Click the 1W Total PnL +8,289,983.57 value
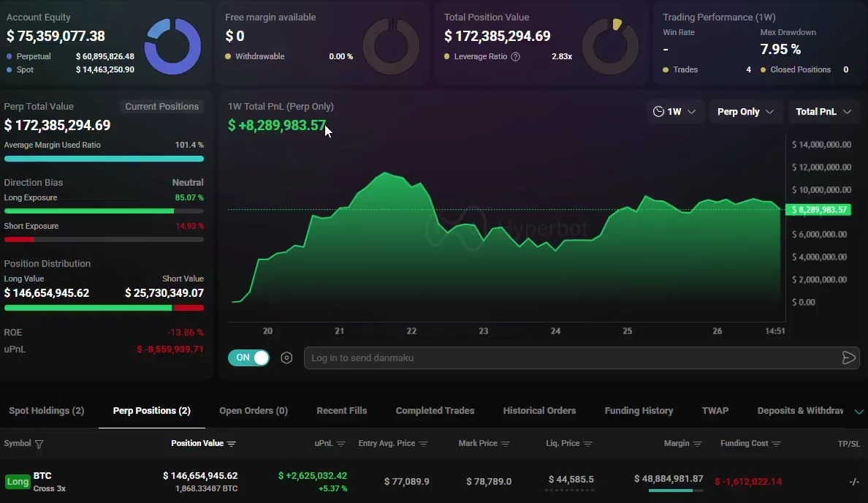The width and height of the screenshot is (868, 503). 278,125
